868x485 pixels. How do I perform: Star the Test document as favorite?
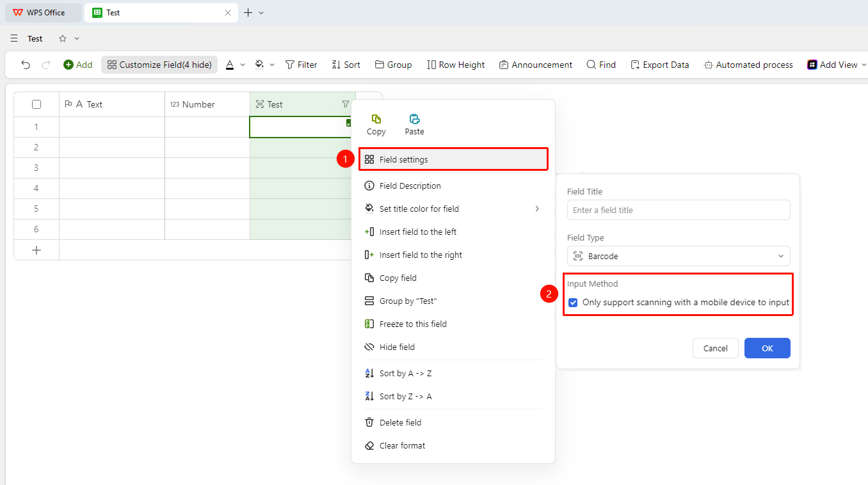[x=63, y=38]
